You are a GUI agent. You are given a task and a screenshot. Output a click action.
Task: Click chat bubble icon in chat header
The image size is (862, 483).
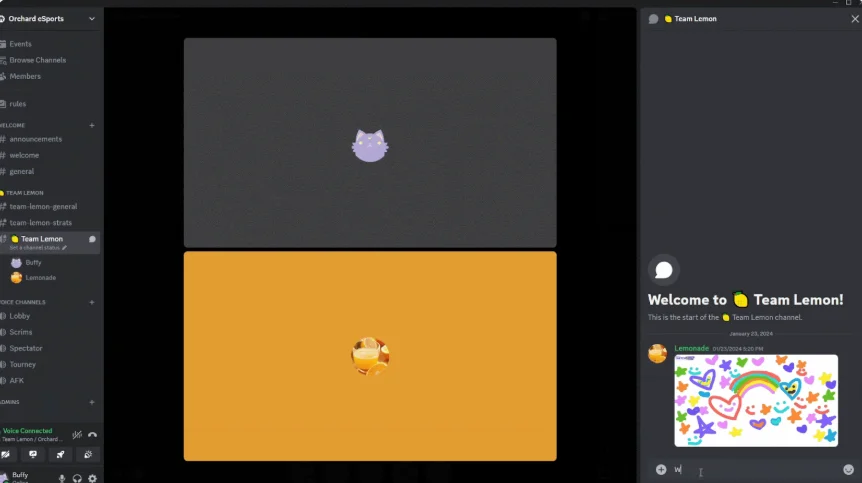click(653, 19)
